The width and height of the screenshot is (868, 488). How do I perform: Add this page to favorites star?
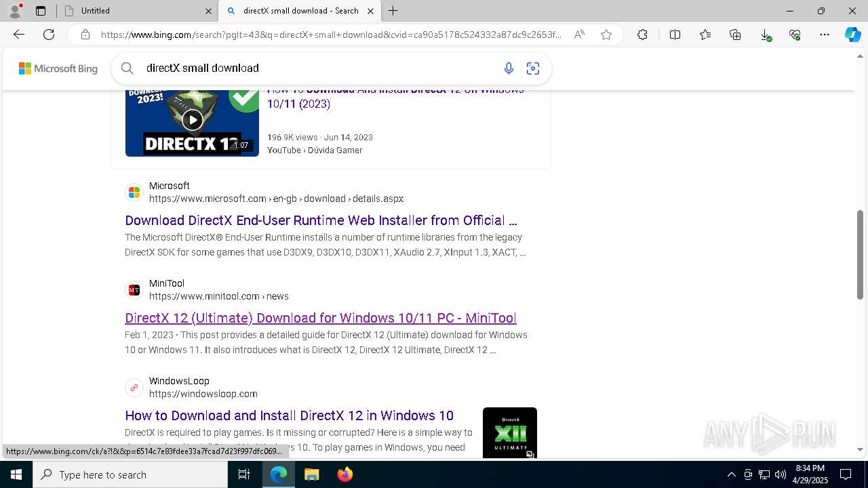606,35
